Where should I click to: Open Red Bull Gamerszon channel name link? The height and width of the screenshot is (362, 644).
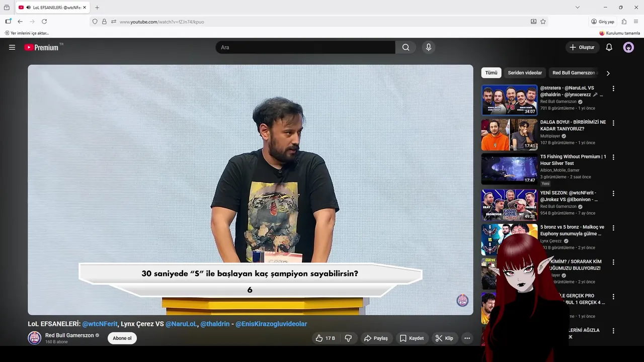69,335
